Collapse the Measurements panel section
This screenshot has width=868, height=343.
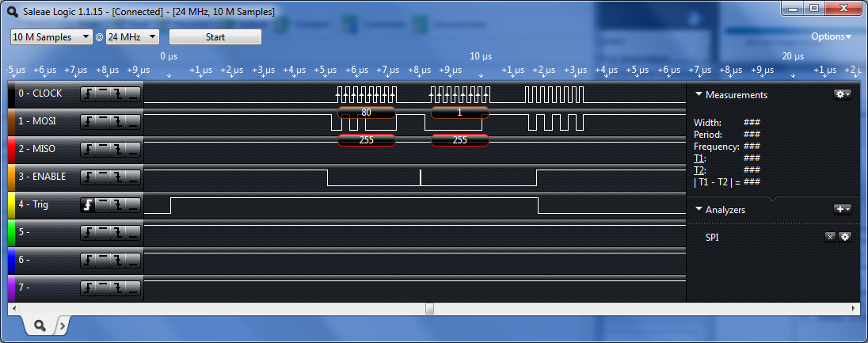click(699, 94)
